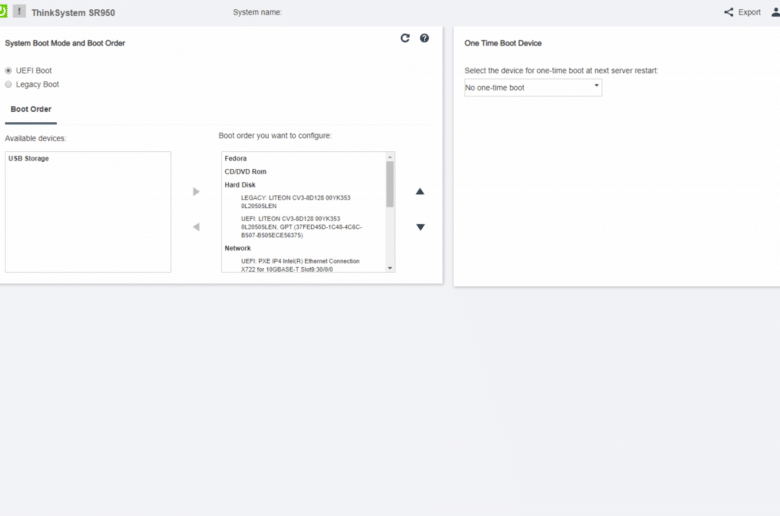Click the exclamation alert icon
This screenshot has height=516, width=780.
19,11
